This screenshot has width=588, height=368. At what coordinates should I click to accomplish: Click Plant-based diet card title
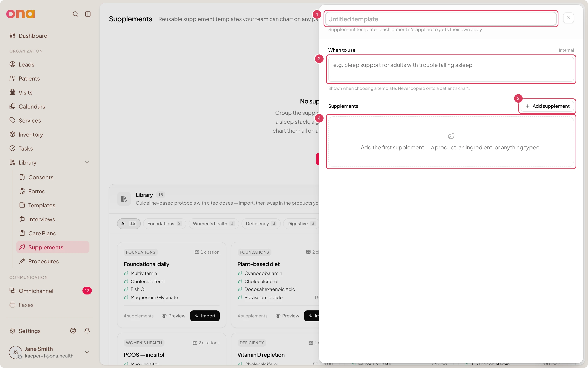click(258, 264)
